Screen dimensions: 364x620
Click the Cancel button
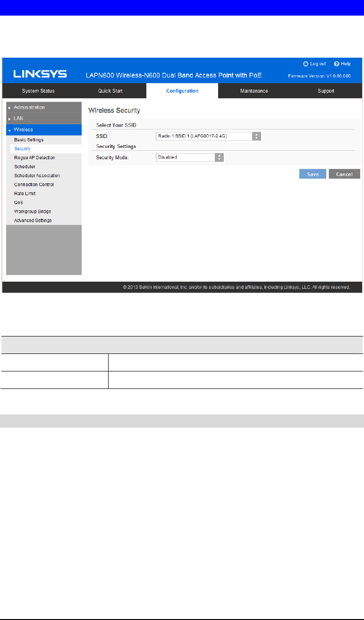[x=344, y=174]
